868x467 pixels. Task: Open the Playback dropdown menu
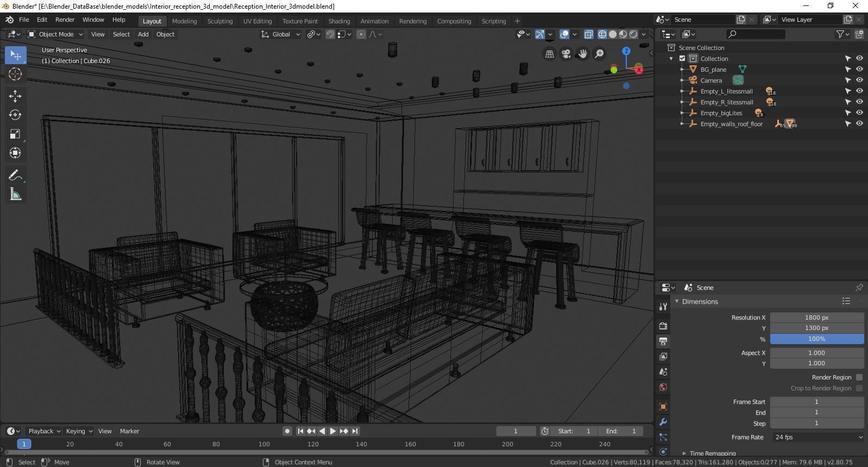(44, 431)
